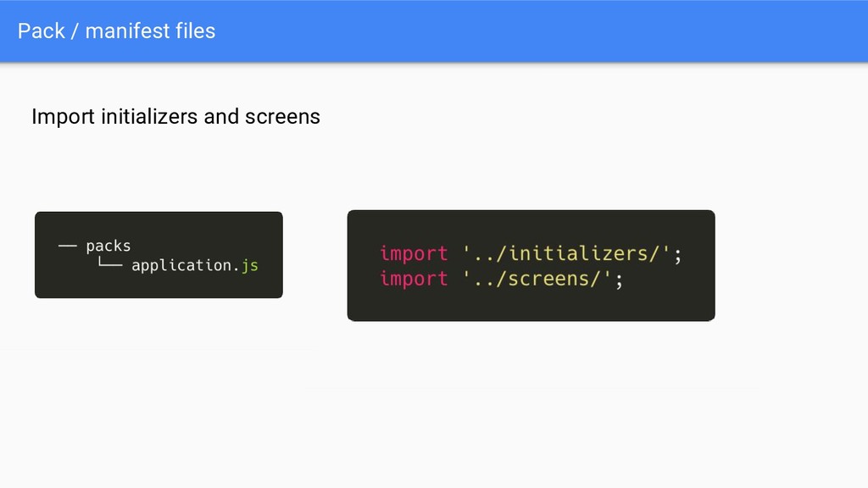Click the dark file tree code block
868x488 pixels.
pyautogui.click(x=159, y=255)
